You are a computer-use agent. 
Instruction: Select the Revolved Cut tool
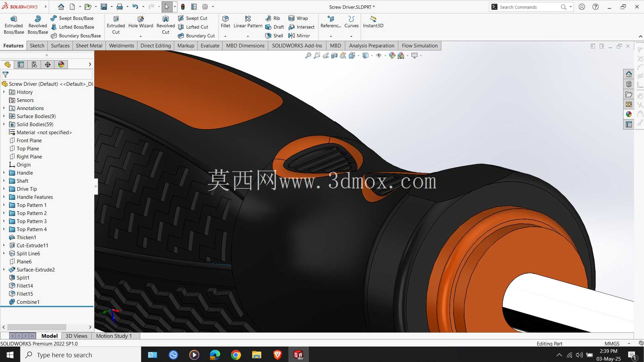pos(166,25)
